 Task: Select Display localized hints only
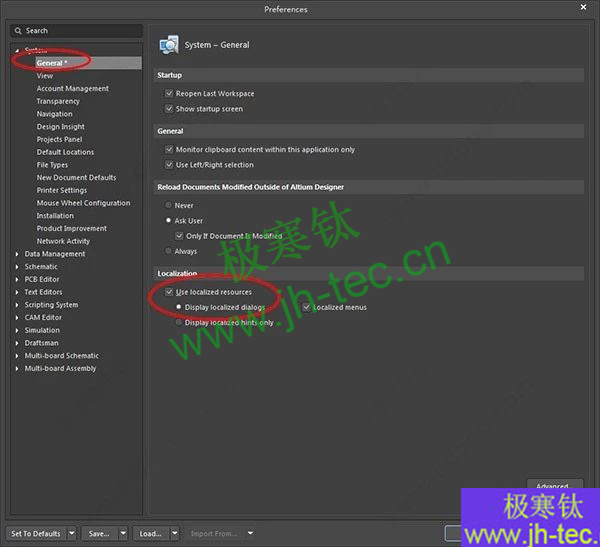click(178, 322)
